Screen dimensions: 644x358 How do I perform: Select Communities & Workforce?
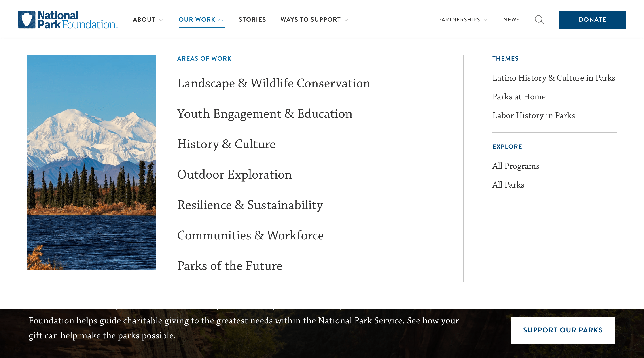(x=250, y=235)
